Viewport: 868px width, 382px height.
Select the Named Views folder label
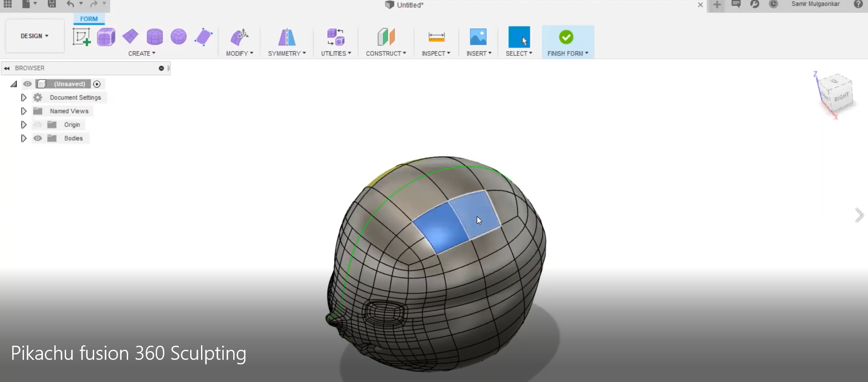[x=69, y=111]
